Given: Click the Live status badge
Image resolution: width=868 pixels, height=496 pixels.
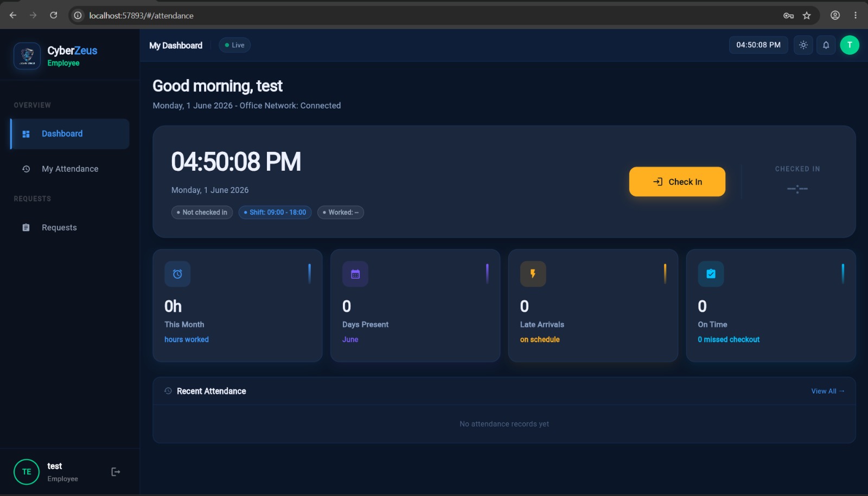Looking at the screenshot, I should 235,45.
